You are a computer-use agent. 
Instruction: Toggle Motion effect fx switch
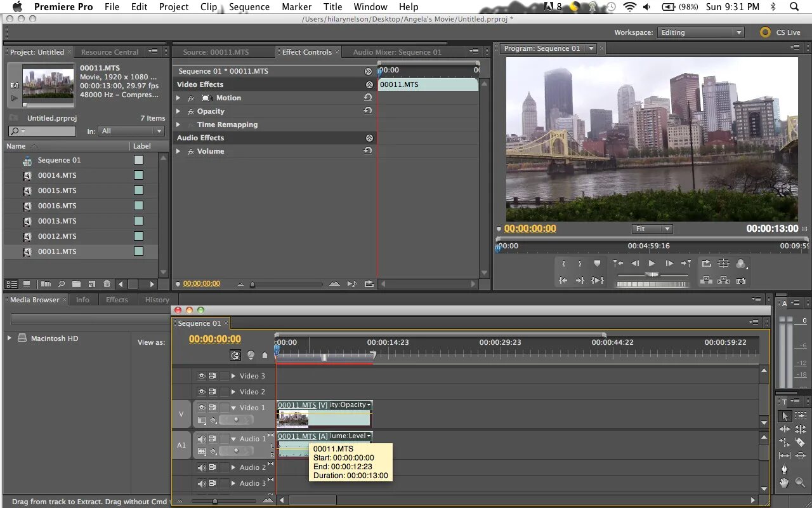(x=190, y=98)
